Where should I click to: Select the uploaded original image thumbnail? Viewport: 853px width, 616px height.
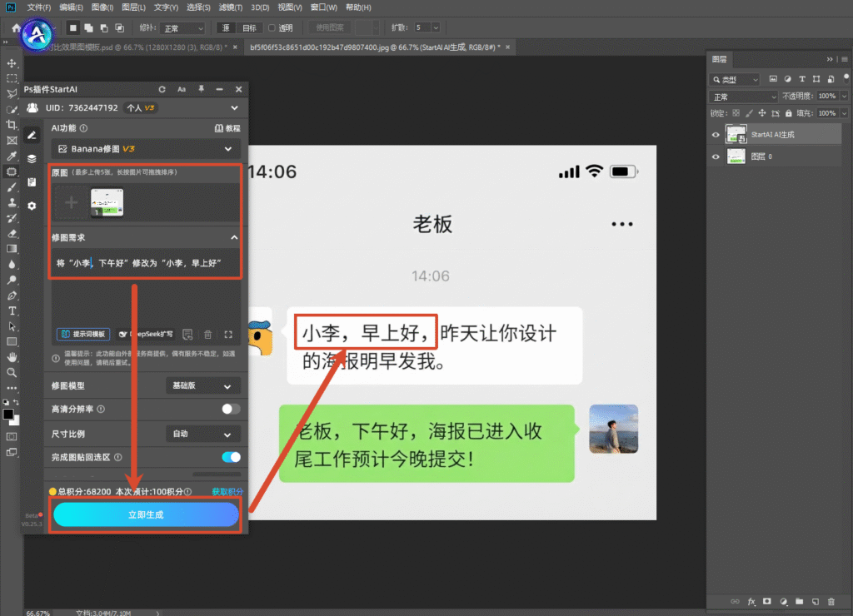tap(107, 203)
